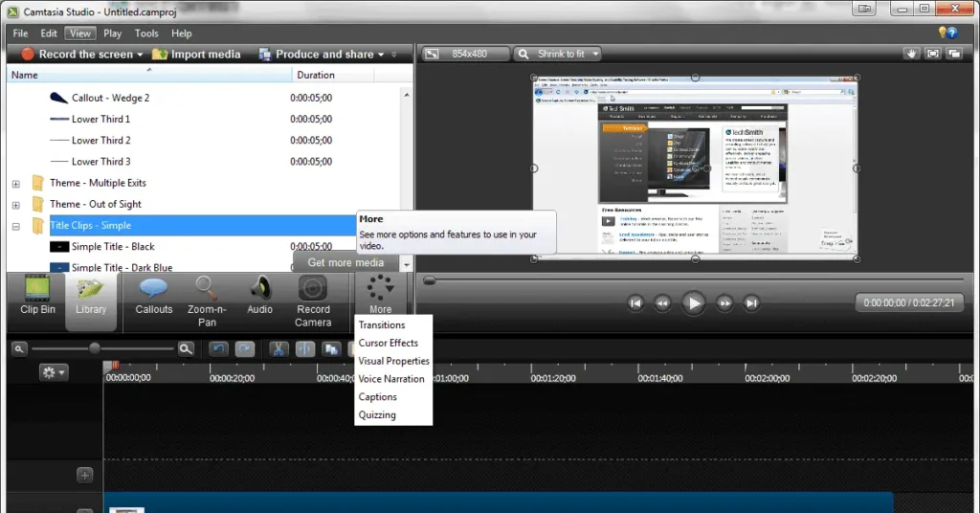This screenshot has width=980, height=513.
Task: Jump to previous clip in the preview
Action: (x=635, y=303)
